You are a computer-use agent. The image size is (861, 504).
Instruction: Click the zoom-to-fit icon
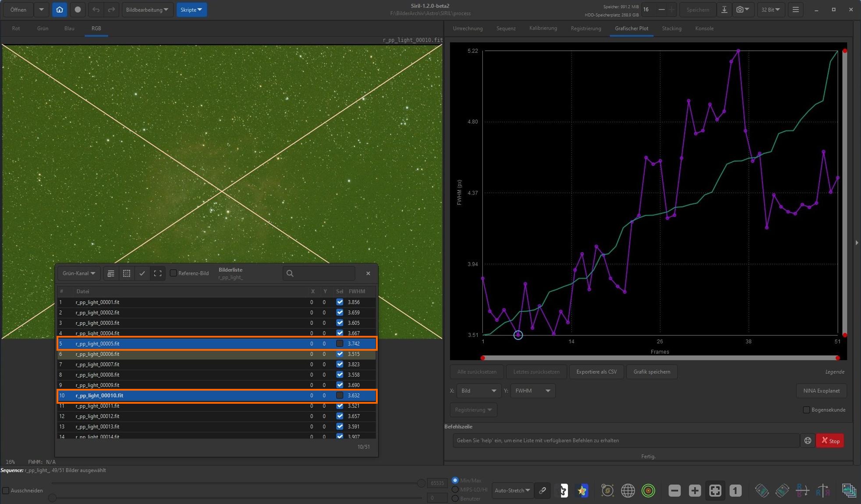715,490
